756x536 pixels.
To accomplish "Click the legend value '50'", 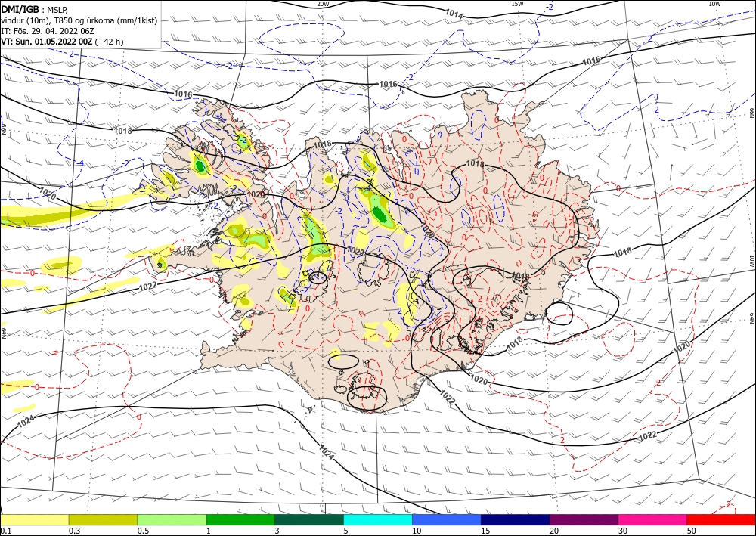I will [x=692, y=531].
